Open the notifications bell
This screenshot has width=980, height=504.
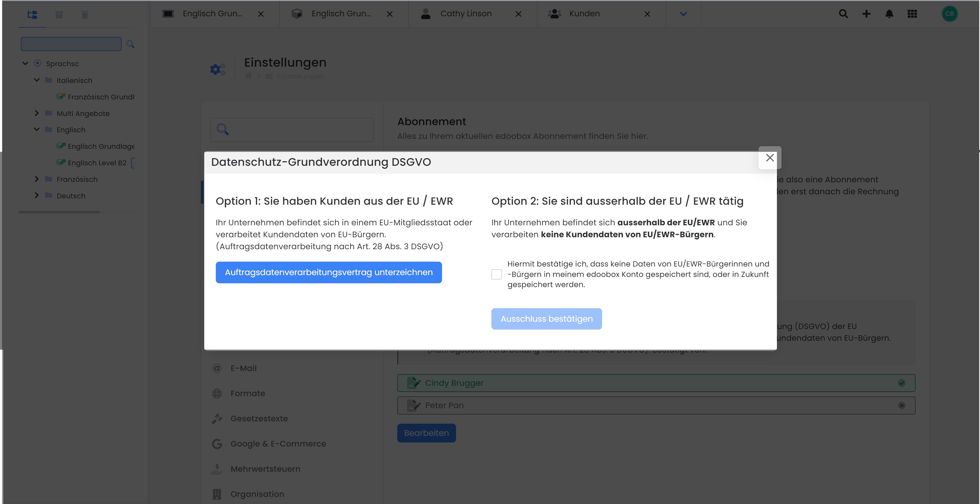tap(889, 14)
